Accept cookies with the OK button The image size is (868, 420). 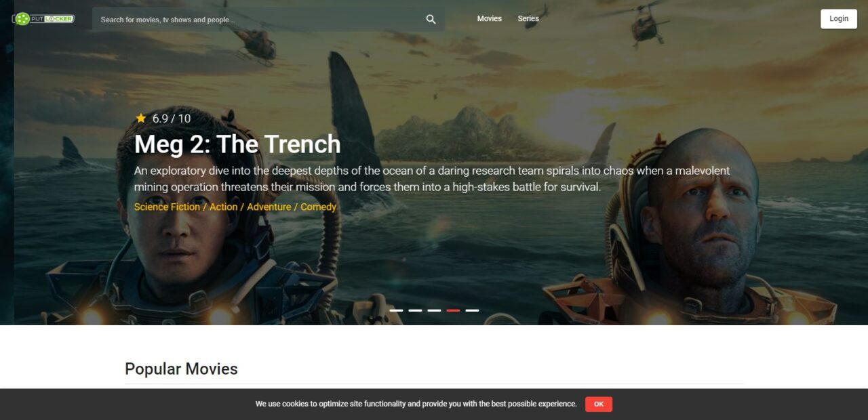point(599,404)
